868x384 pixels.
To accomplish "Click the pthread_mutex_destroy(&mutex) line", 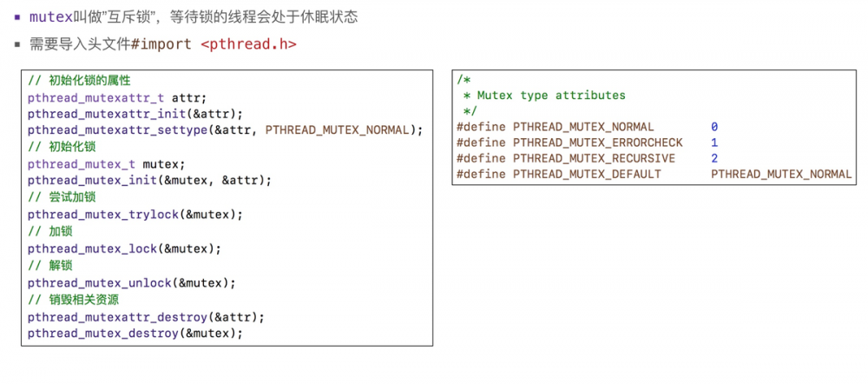I will (x=135, y=333).
